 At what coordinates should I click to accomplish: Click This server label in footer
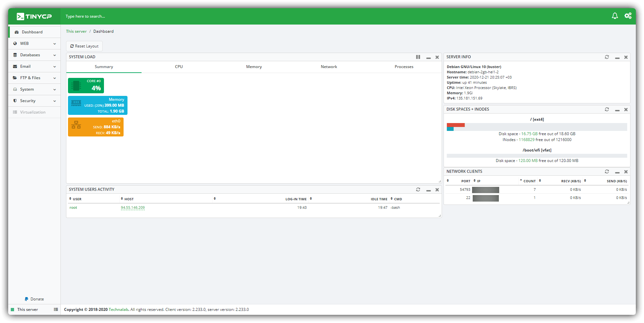coord(27,310)
